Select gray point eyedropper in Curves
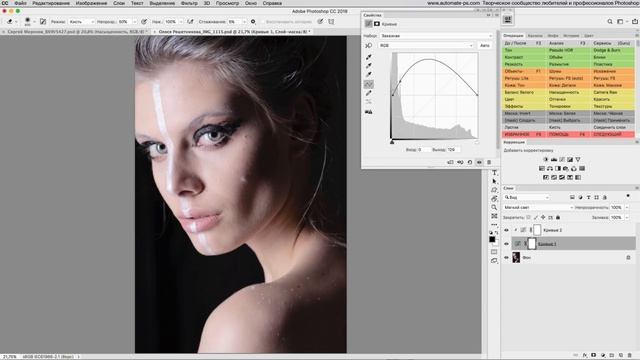The image size is (640, 360). 369,66
